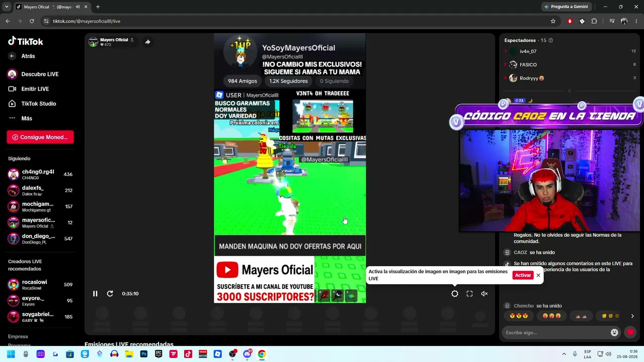The image size is (644, 362).
Task: View site information for tiktok.com
Action: pyautogui.click(x=46, y=21)
